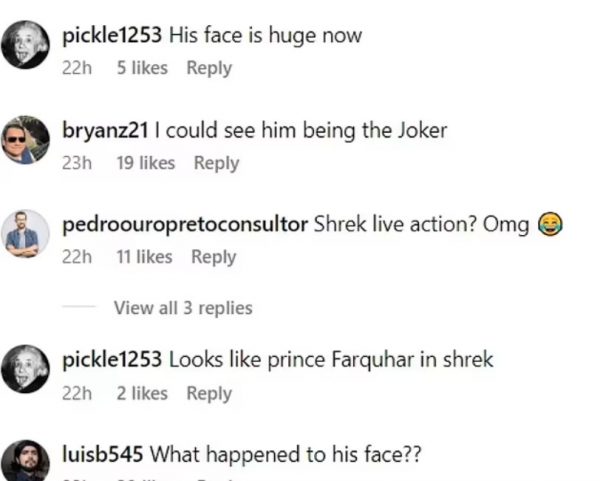This screenshot has width=600, height=481.
Task: Reply to "His face is huge now" comment
Action: coord(209,68)
